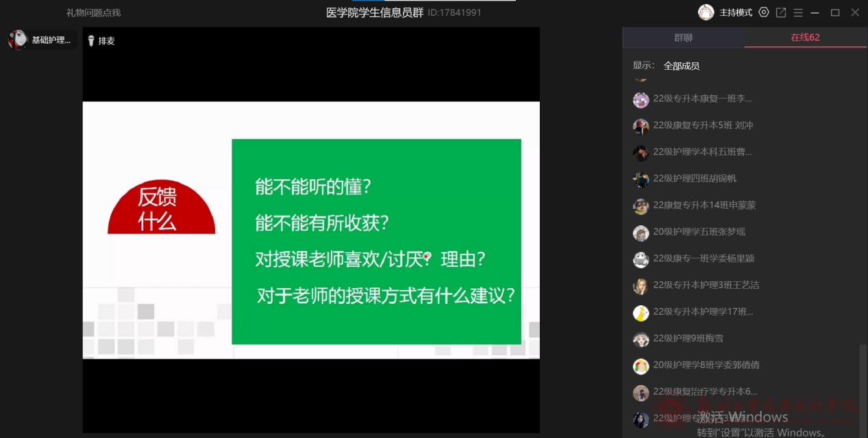Screen dimensions: 868x438
Task: Click avatar of 22级护理9班梅雪
Action: point(641,339)
